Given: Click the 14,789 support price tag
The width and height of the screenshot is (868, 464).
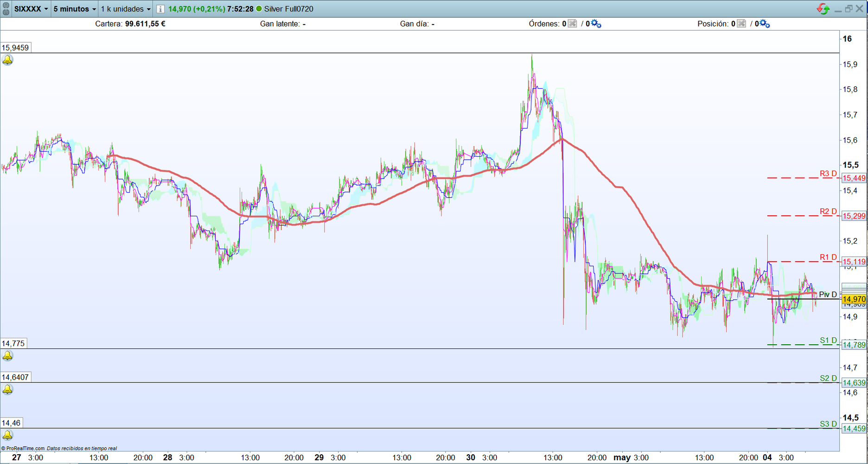Looking at the screenshot, I should click(854, 345).
